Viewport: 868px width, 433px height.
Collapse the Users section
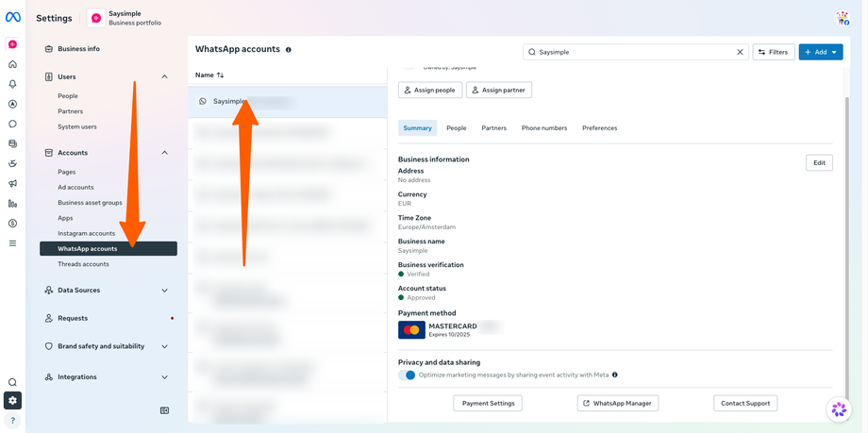164,77
